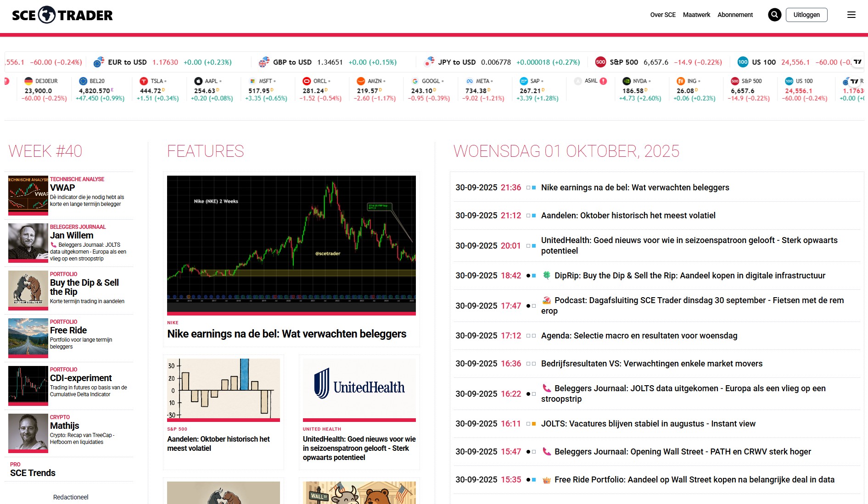868x504 pixels.
Task: Click the EUR to USD rate 1.17630
Action: (165, 62)
